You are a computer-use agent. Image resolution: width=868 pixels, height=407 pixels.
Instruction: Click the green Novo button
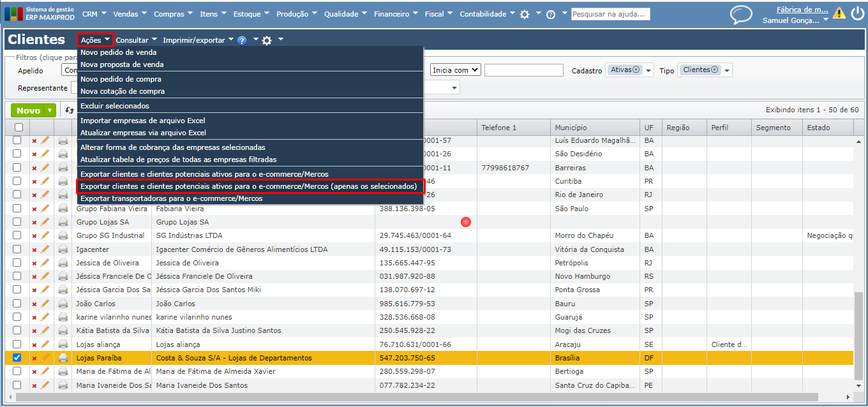tap(29, 110)
